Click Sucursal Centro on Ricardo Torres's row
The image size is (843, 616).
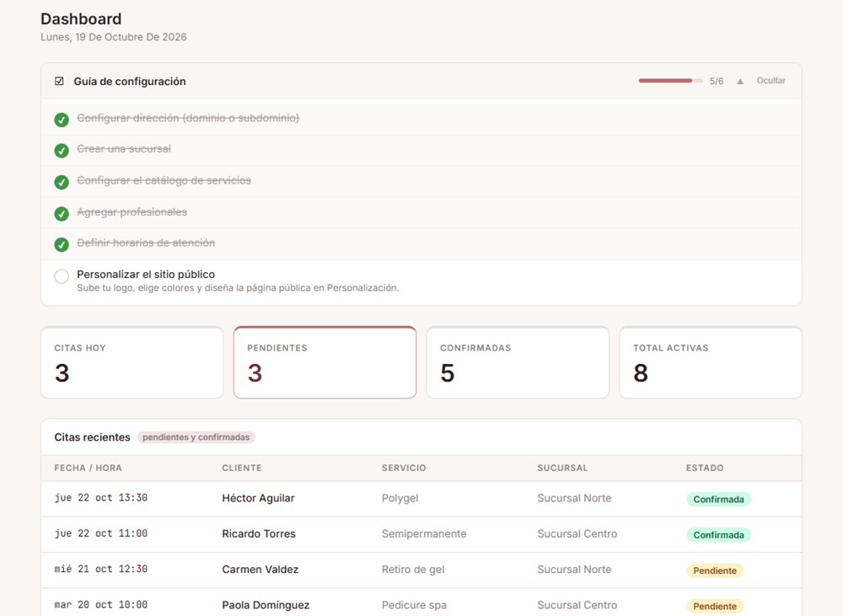[x=577, y=533]
